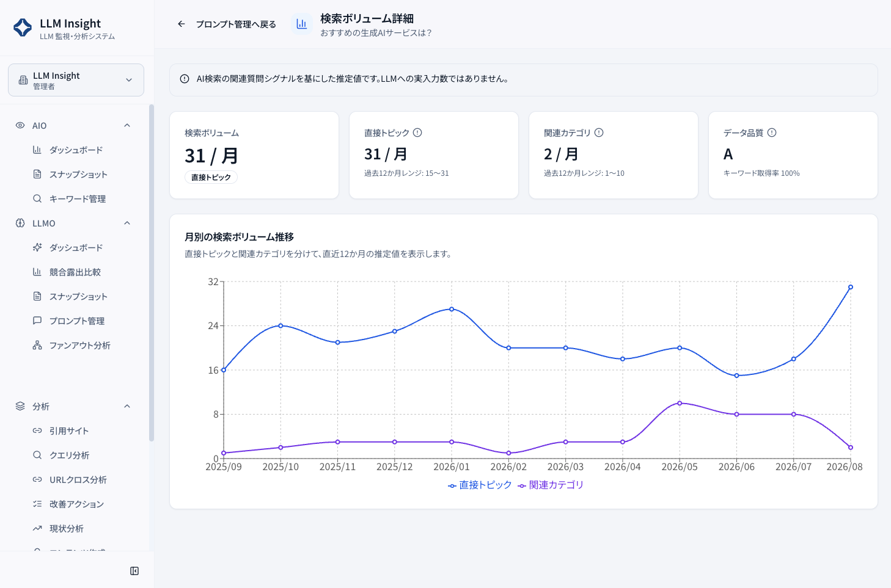The width and height of the screenshot is (891, 588).
Task: Click the sidebar vertical scrollbar
Action: [152, 273]
